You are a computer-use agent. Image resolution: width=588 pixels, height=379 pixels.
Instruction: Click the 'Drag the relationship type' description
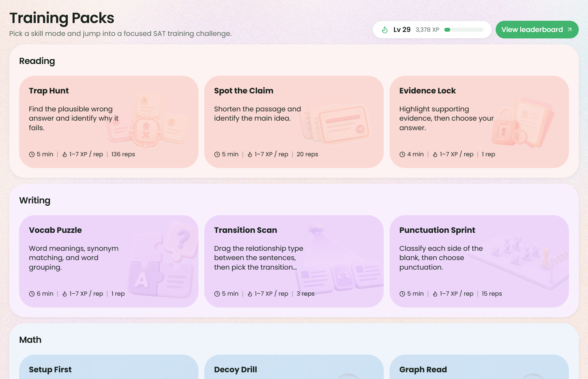click(x=258, y=258)
